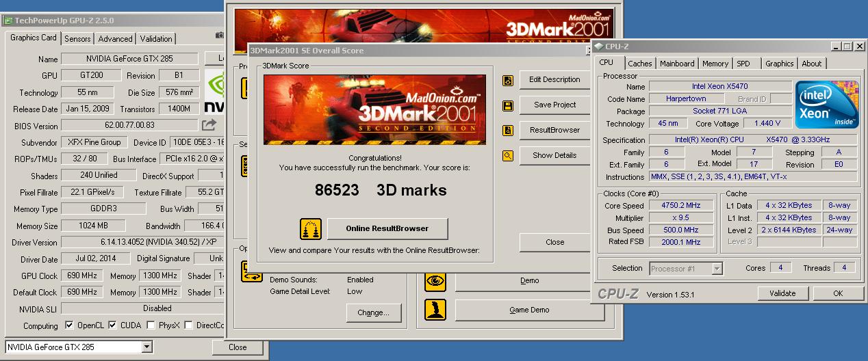Viewport: 868px width, 361px height.
Task: Click the Online ResultBrowser button
Action: coord(387,229)
